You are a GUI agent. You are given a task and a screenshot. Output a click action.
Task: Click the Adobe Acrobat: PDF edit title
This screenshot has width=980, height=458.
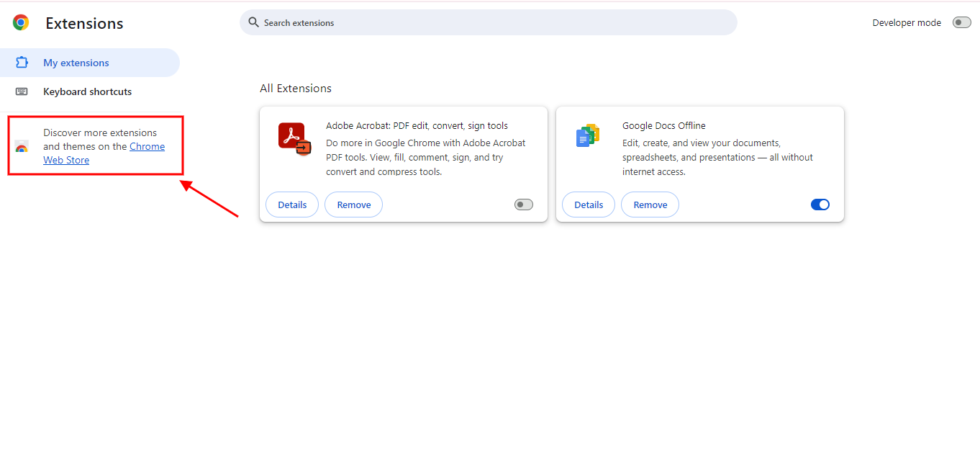click(x=417, y=125)
